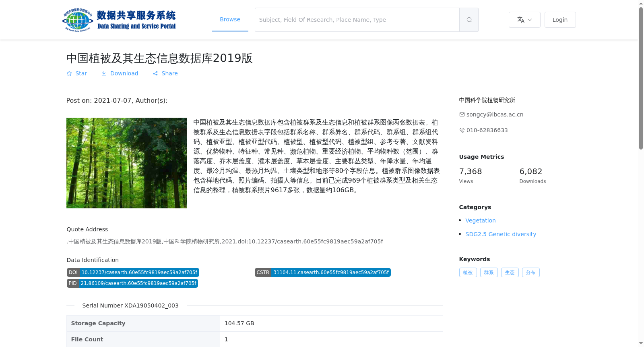Screen dimensions: 644x347
Task: Click the email envelope icon
Action: [x=462, y=114]
